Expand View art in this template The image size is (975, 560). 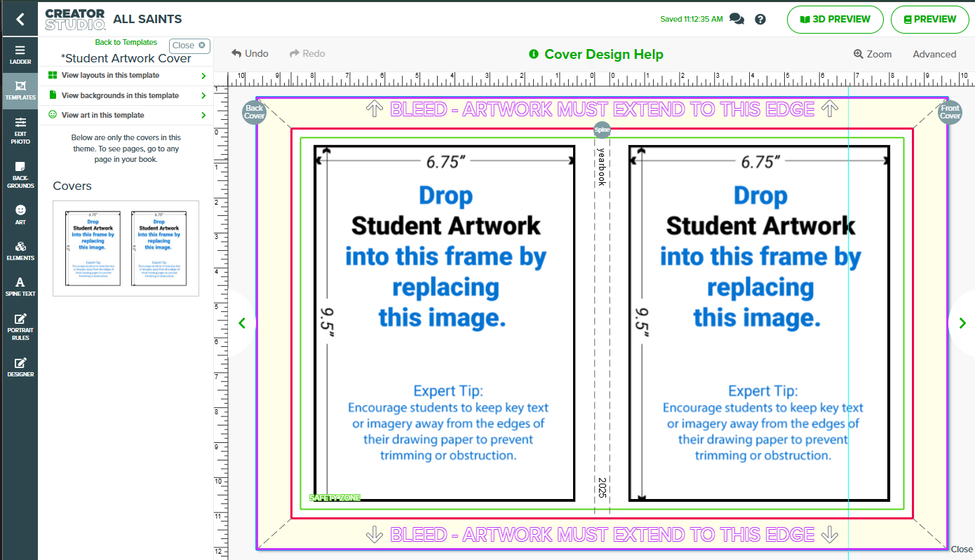pyautogui.click(x=126, y=115)
